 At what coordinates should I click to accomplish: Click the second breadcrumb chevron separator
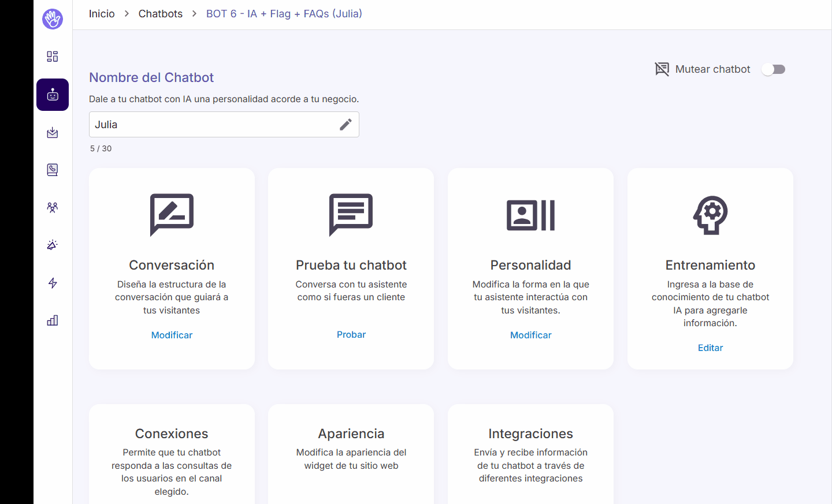coord(194,14)
